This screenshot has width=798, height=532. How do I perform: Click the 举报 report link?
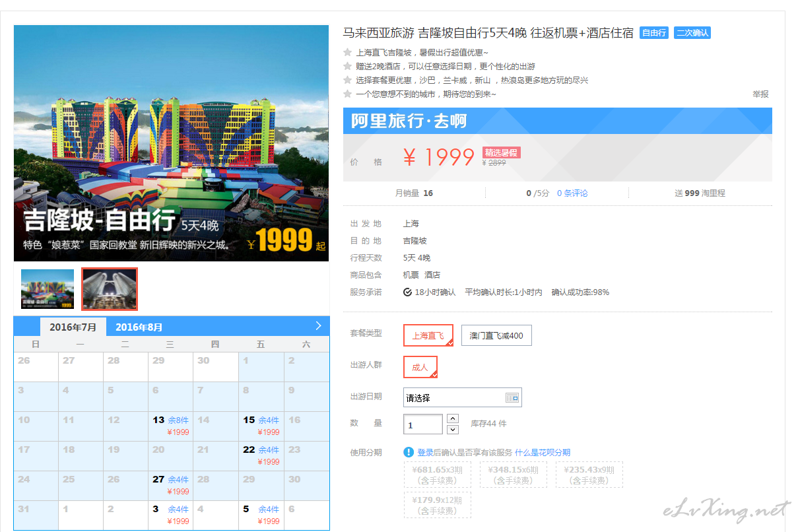point(760,94)
